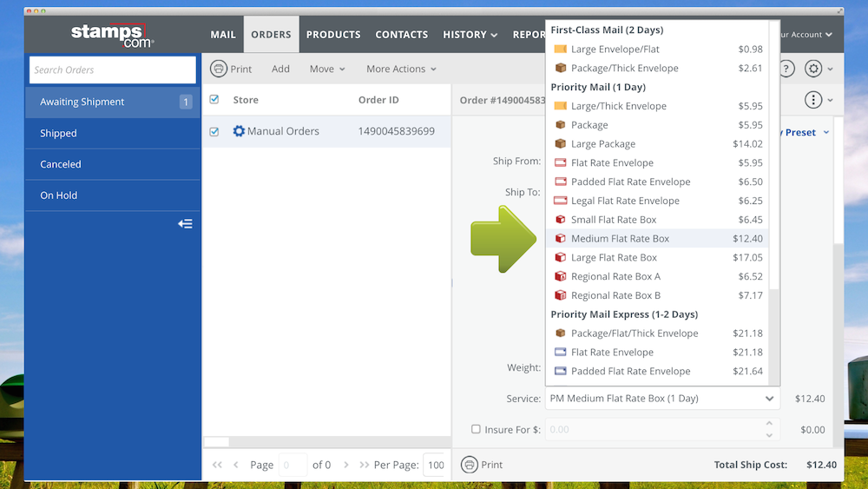Enable the Insure For checkbox
The image size is (868, 489).
tap(476, 429)
